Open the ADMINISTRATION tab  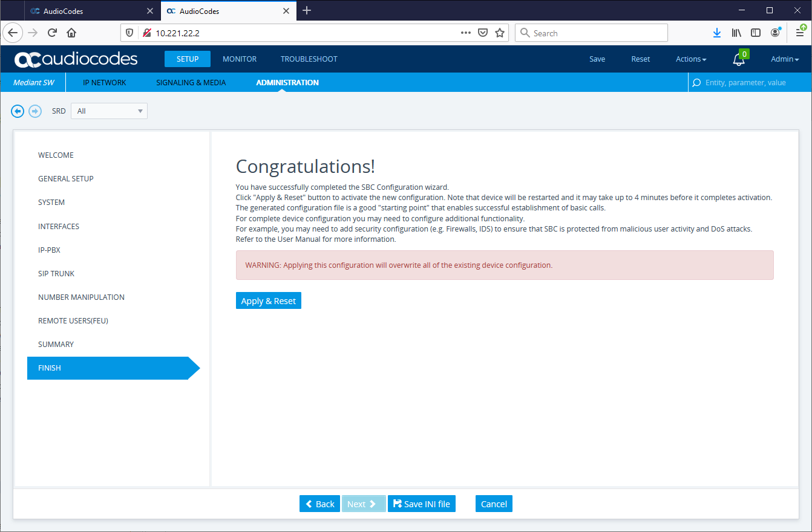[287, 83]
